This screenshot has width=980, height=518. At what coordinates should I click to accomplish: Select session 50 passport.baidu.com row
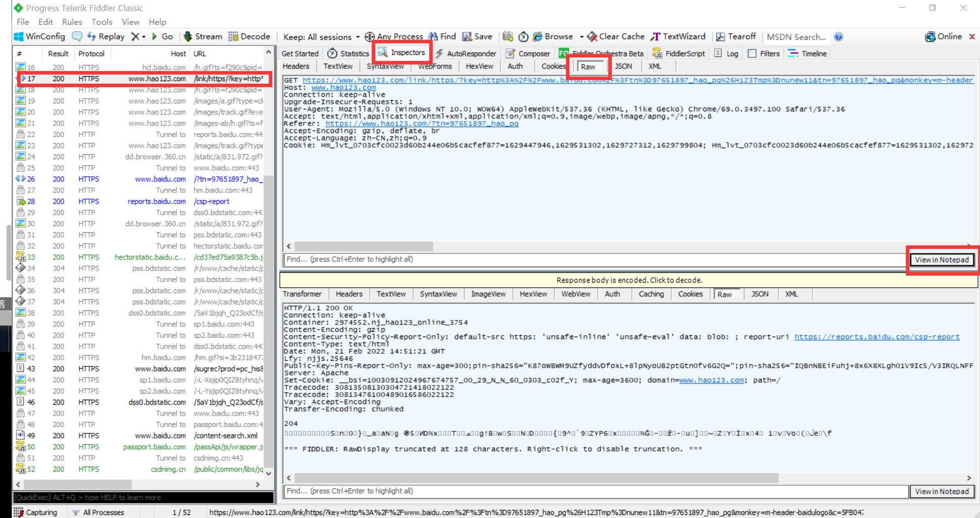point(140,447)
